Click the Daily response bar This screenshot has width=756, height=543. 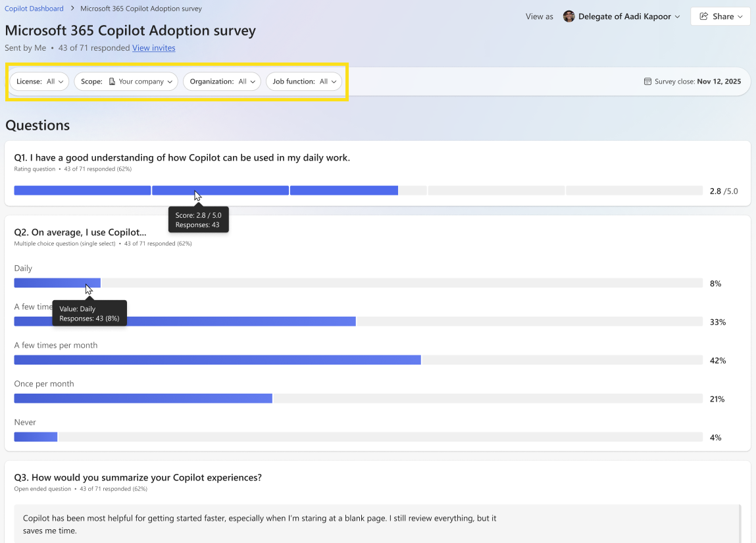point(358,283)
